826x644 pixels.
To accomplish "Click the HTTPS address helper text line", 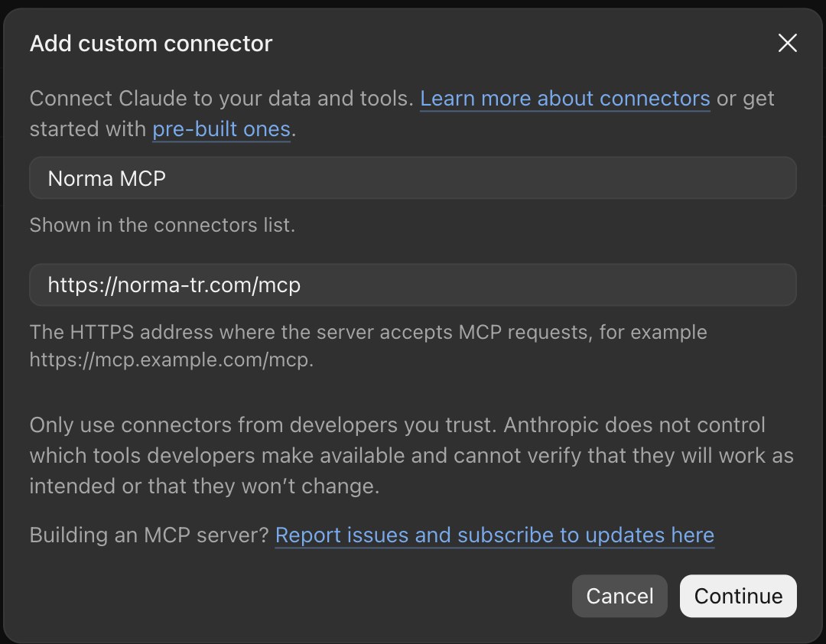I will (368, 332).
